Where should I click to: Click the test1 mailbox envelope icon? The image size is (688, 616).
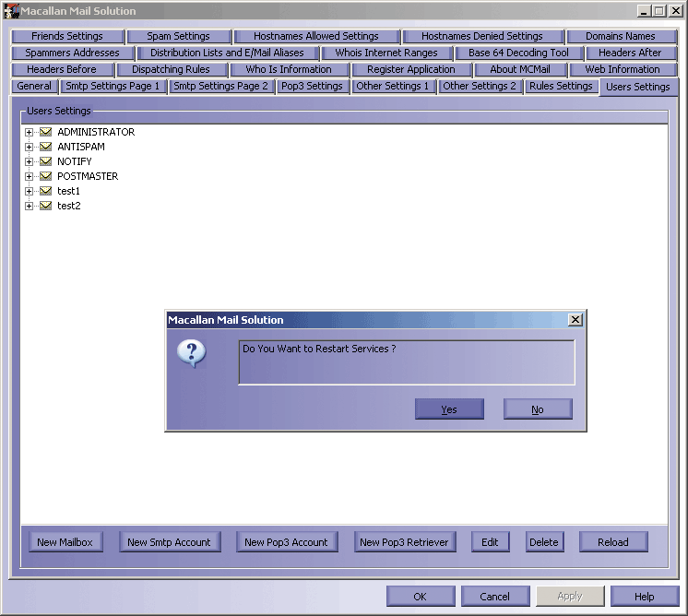click(x=45, y=191)
